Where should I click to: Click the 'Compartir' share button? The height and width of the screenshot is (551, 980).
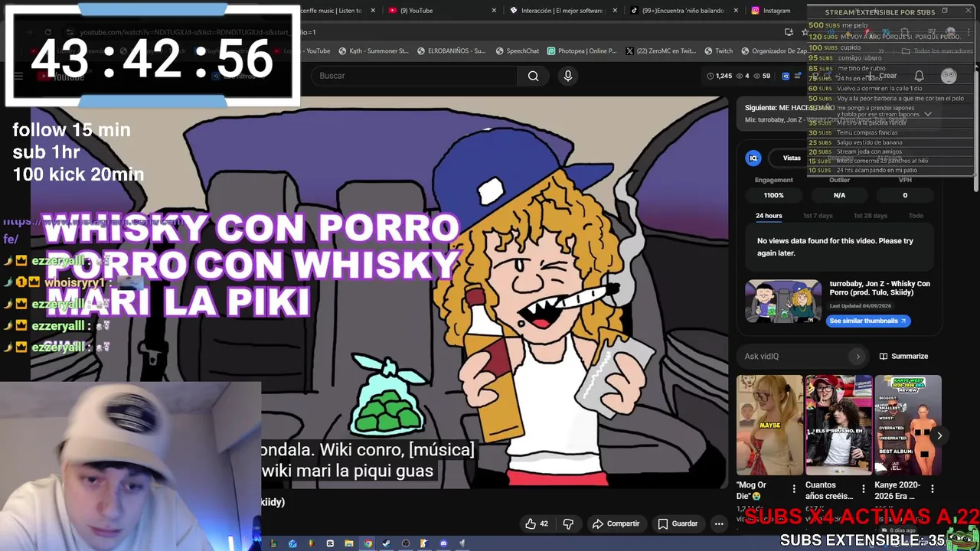[616, 523]
